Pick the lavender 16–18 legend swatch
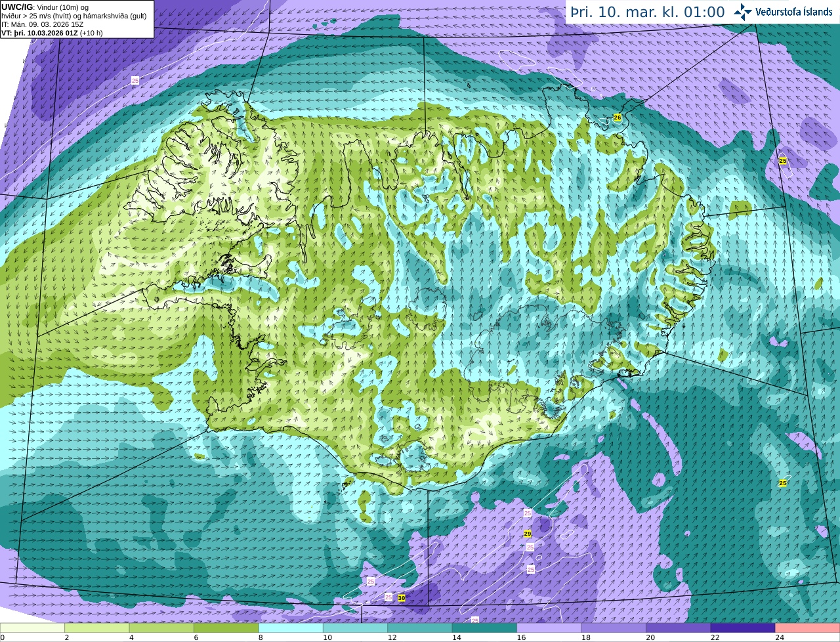840x642 pixels. click(549, 628)
